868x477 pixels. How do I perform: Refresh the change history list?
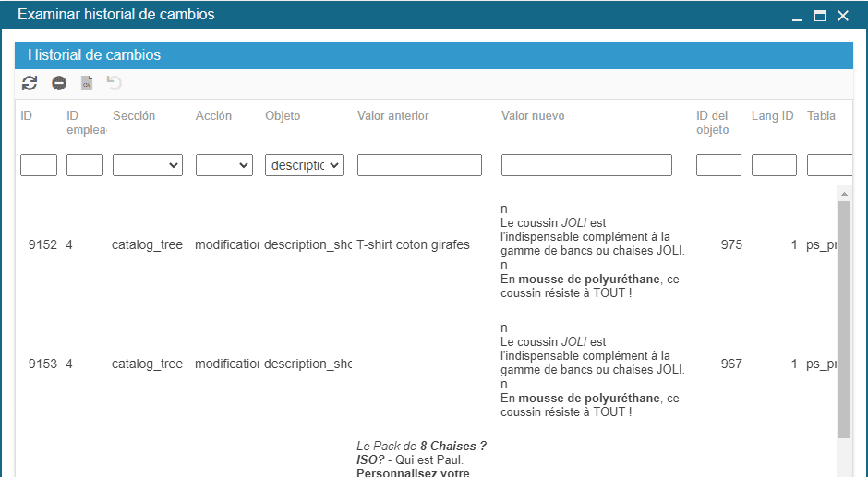[30, 83]
